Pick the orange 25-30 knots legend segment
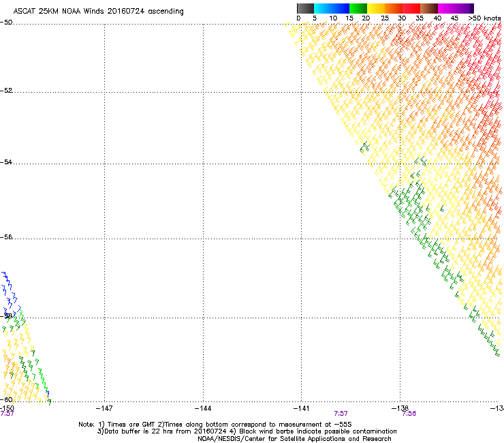This screenshot has height=443, width=504. pos(394,8)
